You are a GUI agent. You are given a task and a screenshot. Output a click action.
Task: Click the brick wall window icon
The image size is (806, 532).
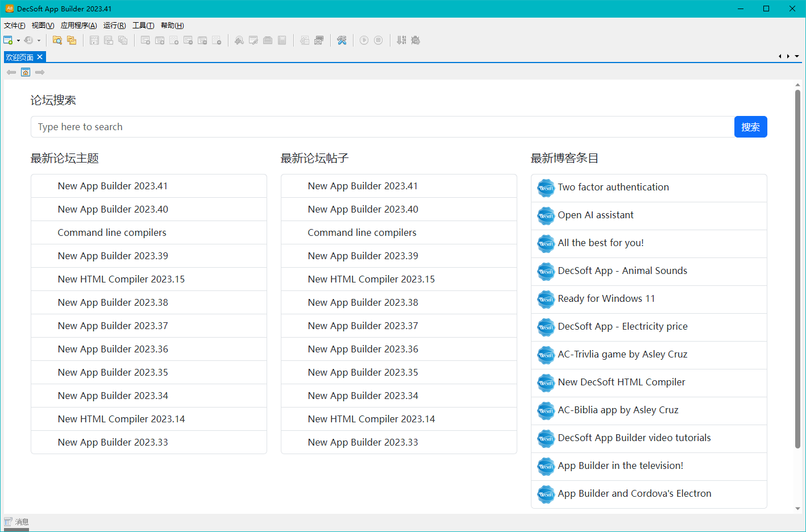(x=319, y=40)
